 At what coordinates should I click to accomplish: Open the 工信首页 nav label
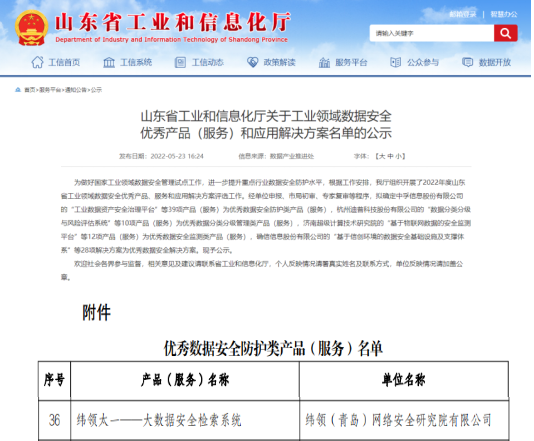64,62
